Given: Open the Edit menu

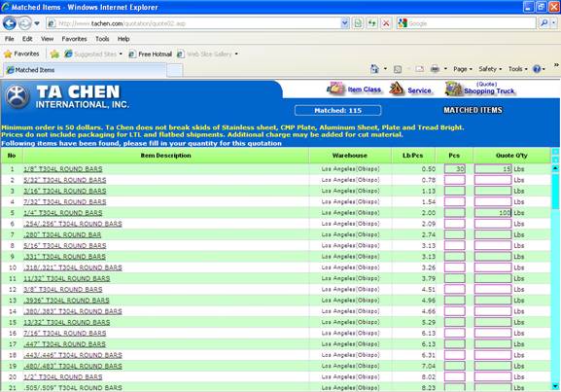Looking at the screenshot, I should coord(27,39).
